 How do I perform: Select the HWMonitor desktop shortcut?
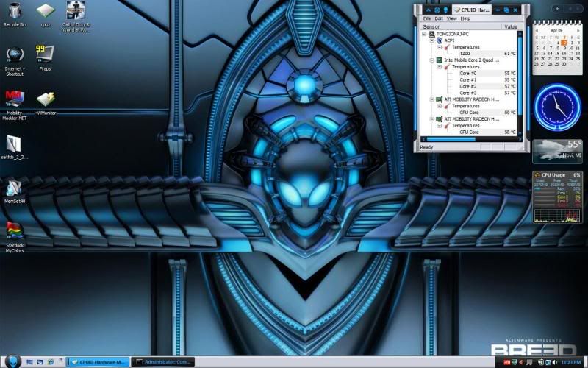45,102
